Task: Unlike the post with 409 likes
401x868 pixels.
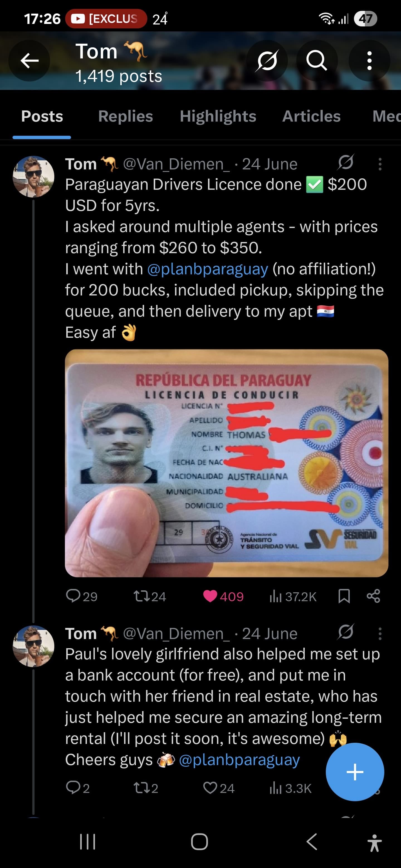Action: pyautogui.click(x=223, y=596)
